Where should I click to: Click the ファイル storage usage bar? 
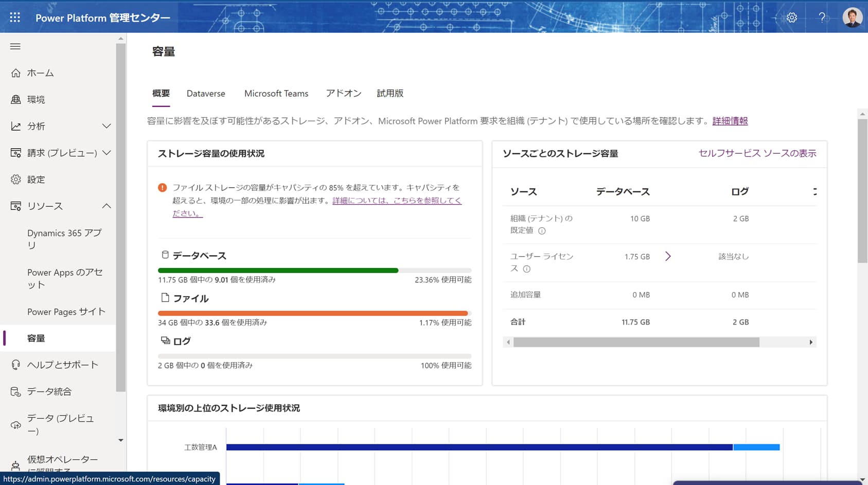point(314,313)
